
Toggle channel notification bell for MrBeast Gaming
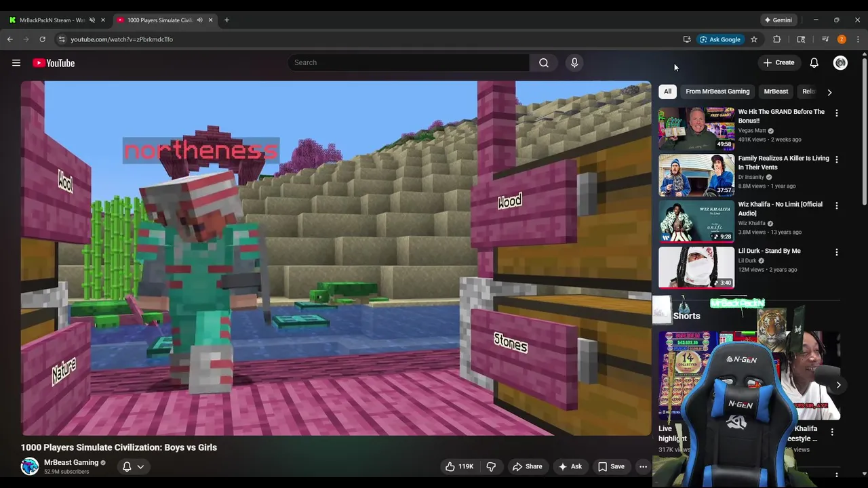[127, 466]
